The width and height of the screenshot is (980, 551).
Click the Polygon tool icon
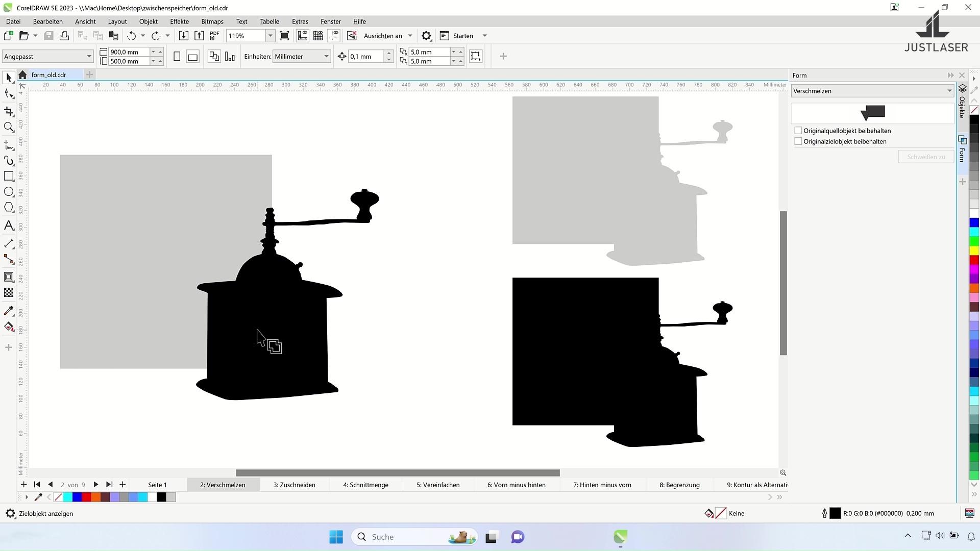(x=9, y=208)
